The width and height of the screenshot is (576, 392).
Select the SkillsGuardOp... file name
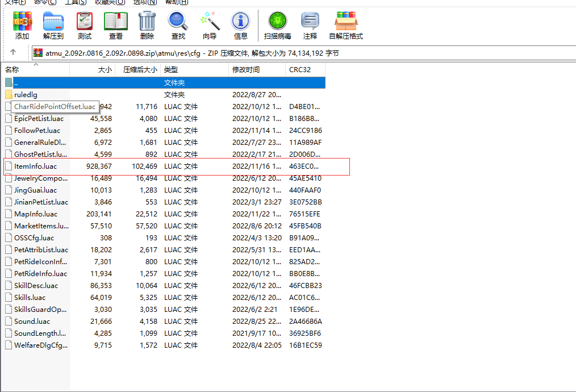(x=40, y=309)
